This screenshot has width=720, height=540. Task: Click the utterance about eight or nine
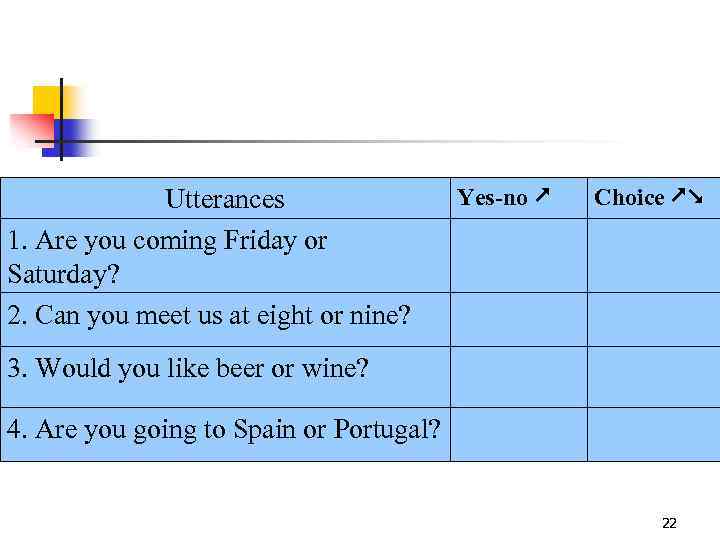(x=208, y=316)
